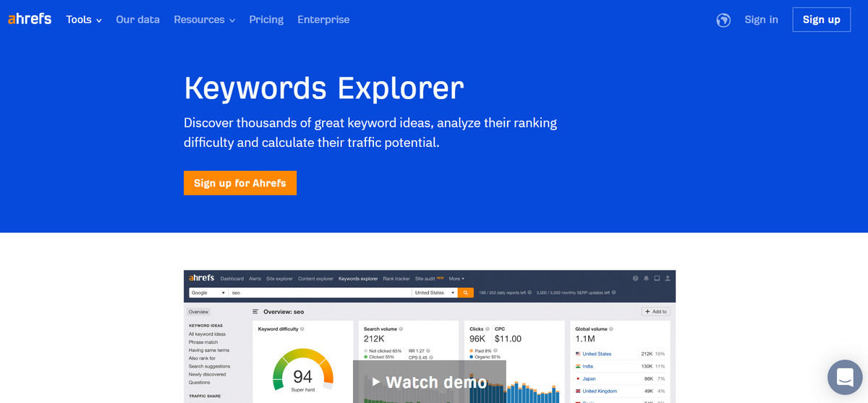Click the Japan flag icon
Image resolution: width=868 pixels, height=403 pixels.
pyautogui.click(x=578, y=378)
